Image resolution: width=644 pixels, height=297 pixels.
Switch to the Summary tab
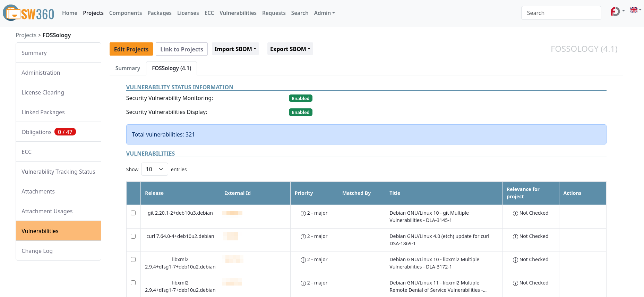point(128,68)
